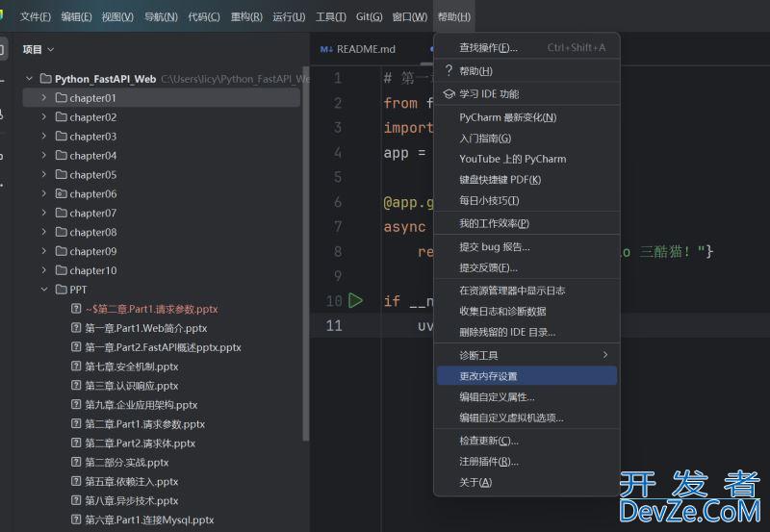Collapse the Python_FastAPI_Web root folder
This screenshot has width=770, height=532.
point(29,79)
